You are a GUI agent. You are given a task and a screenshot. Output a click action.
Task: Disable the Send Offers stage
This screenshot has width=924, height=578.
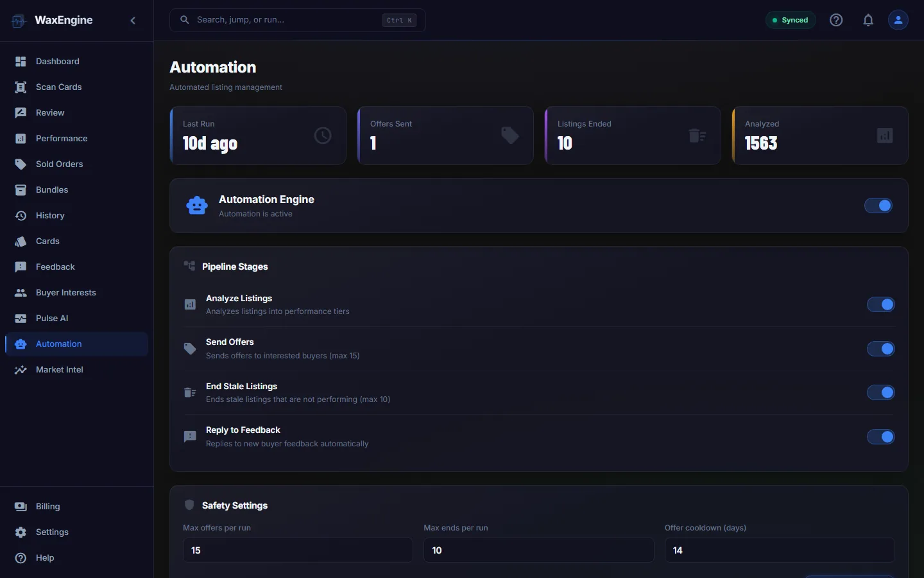pos(881,349)
